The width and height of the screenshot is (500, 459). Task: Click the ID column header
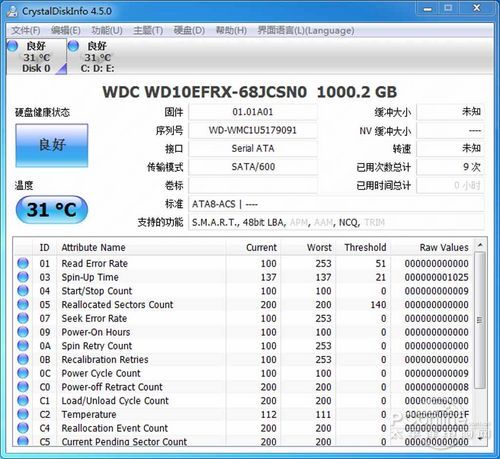point(44,247)
